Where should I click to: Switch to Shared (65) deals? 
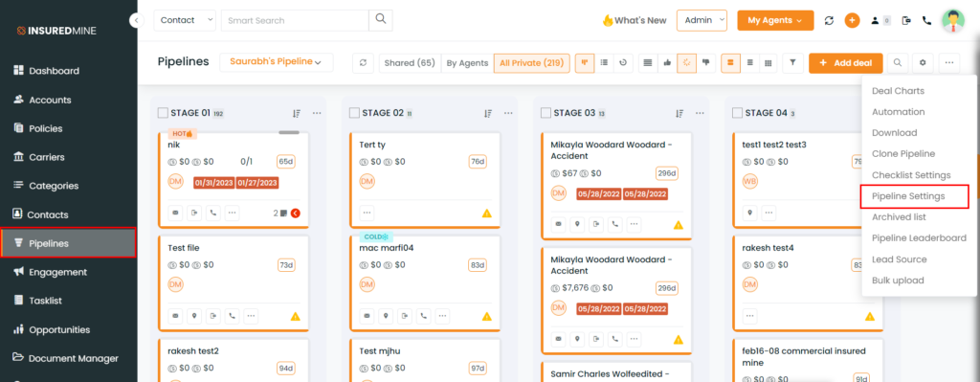tap(410, 62)
